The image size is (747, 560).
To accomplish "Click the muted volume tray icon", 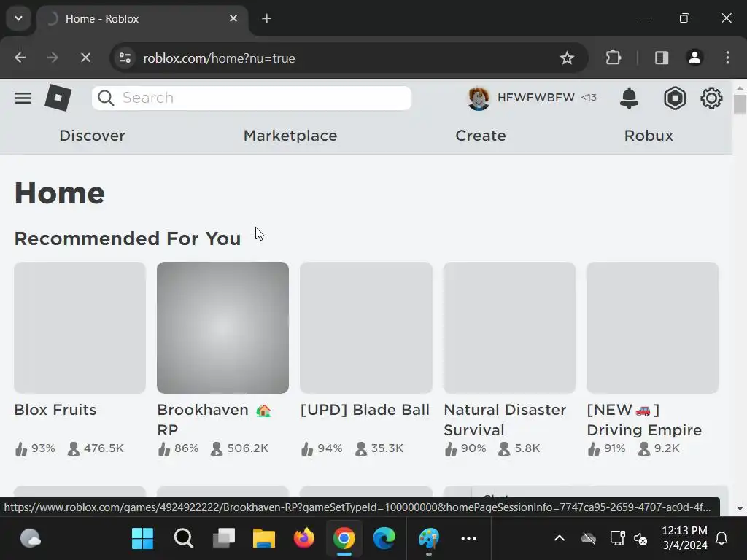I will [x=640, y=539].
